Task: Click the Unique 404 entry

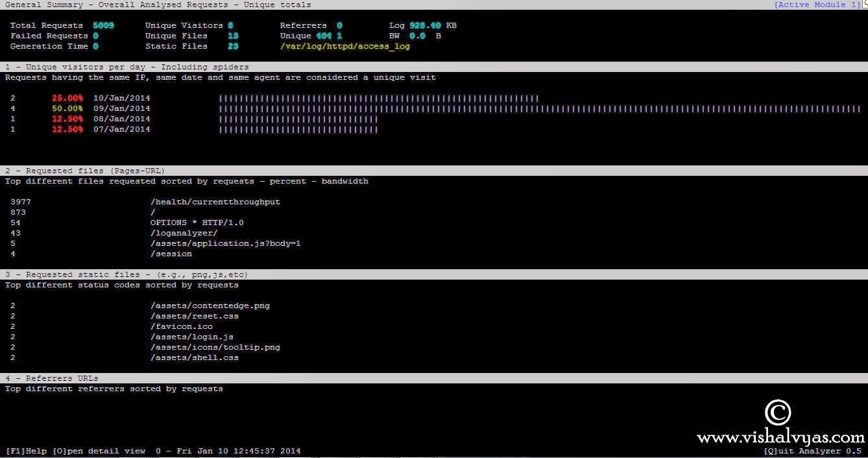Action: tap(311, 36)
